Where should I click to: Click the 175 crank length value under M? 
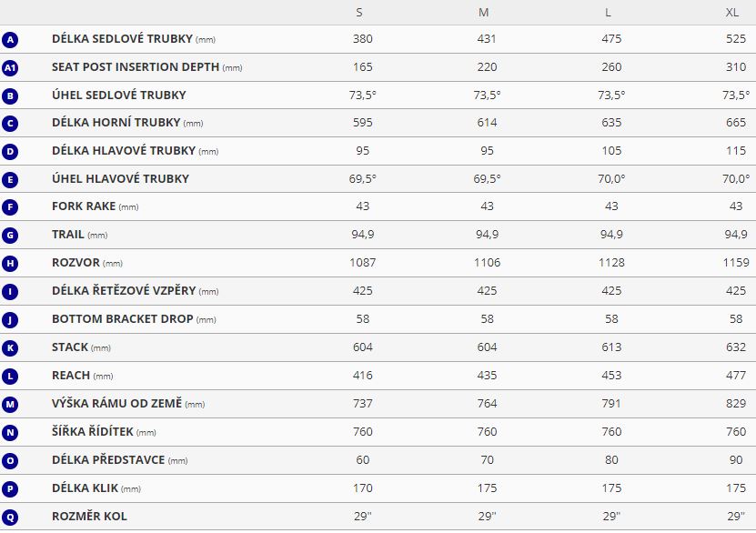(x=487, y=488)
